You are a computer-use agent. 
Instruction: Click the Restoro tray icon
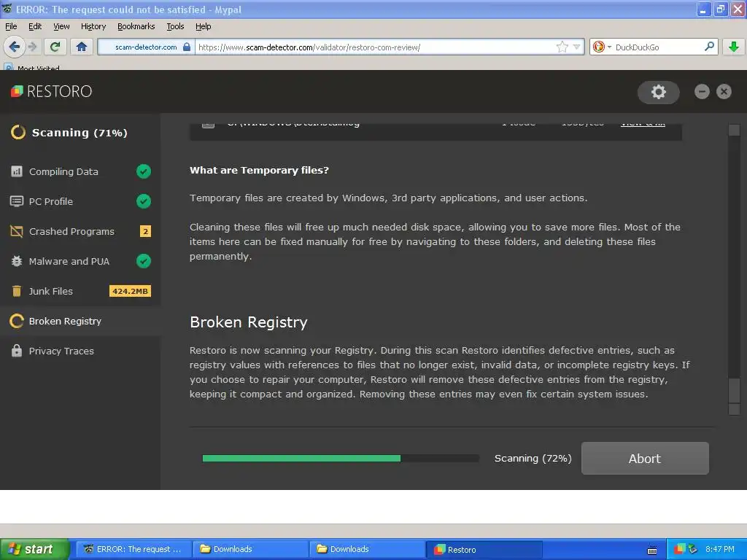point(680,549)
